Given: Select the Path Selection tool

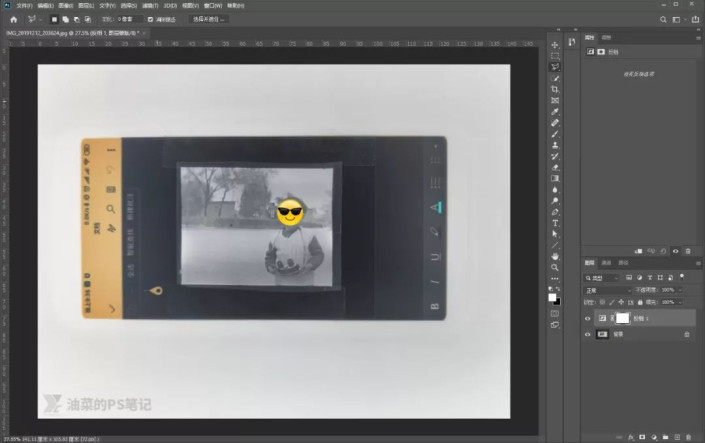Looking at the screenshot, I should point(555,234).
